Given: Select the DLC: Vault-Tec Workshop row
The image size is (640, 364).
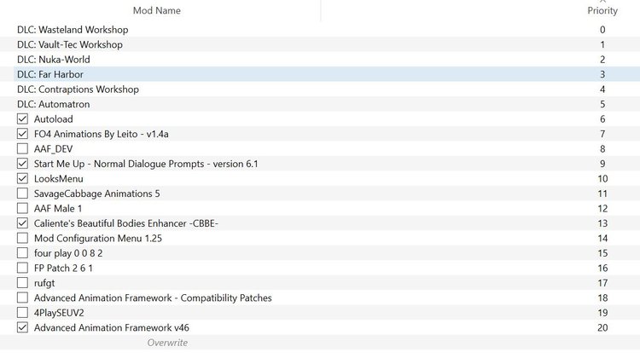Looking at the screenshot, I should coord(320,44).
